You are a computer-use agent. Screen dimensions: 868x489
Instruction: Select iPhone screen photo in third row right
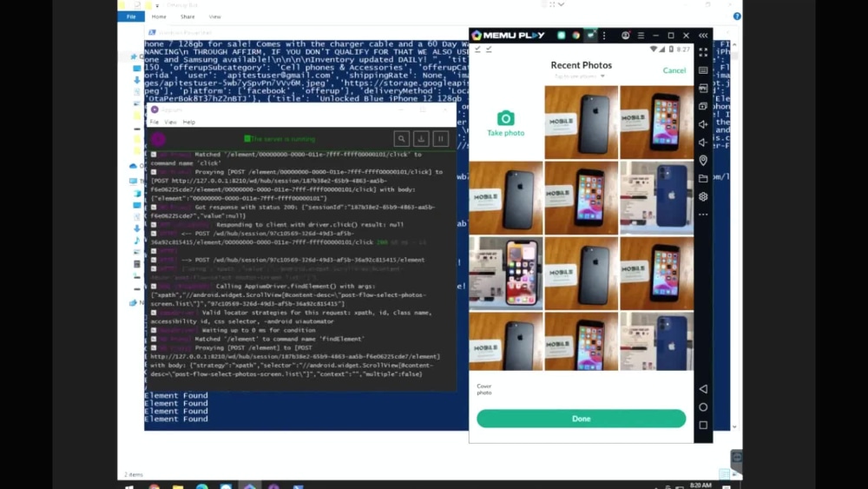[x=656, y=273]
